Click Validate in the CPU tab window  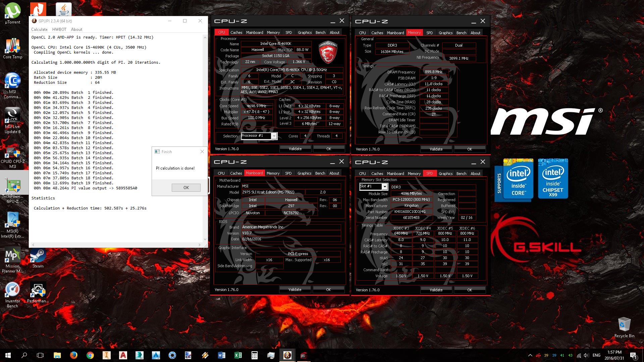click(x=295, y=149)
